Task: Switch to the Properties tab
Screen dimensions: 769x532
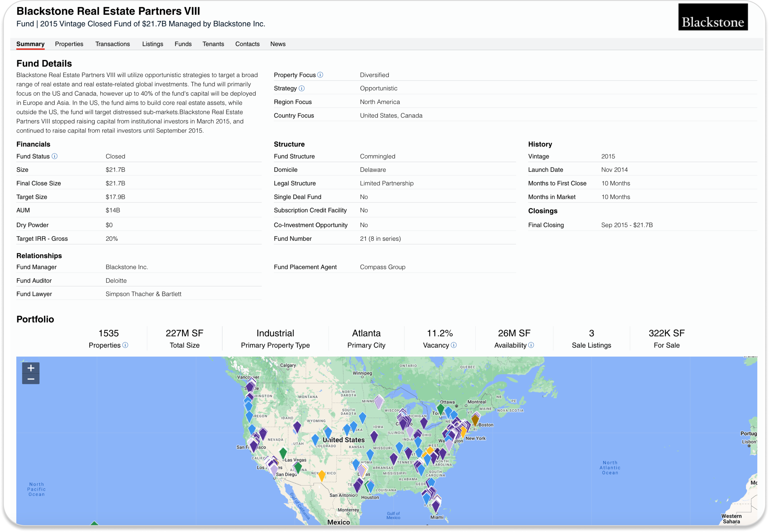Action: click(x=69, y=44)
